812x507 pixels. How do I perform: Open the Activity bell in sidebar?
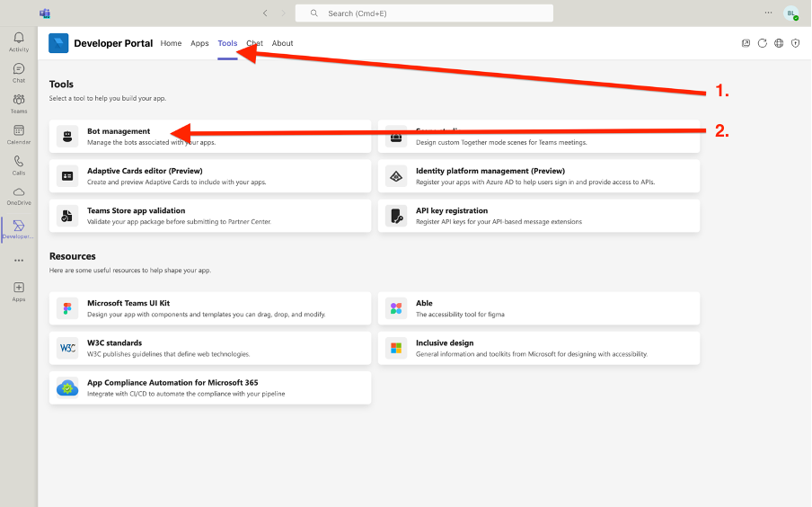(19, 41)
